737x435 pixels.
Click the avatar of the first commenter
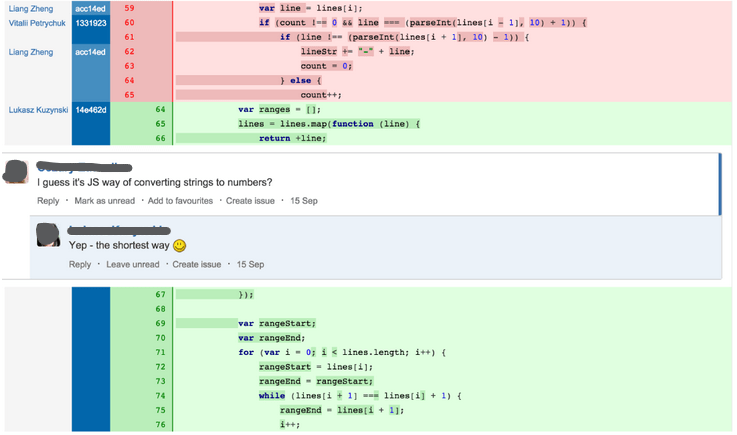16,171
